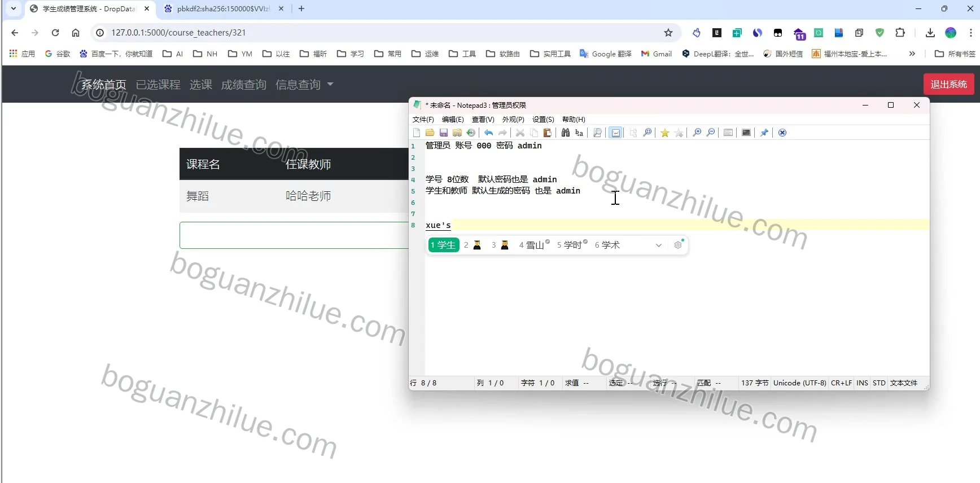Screen dimensions: 980x483
Task: Select IME candidate 学生
Action: pyautogui.click(x=444, y=245)
